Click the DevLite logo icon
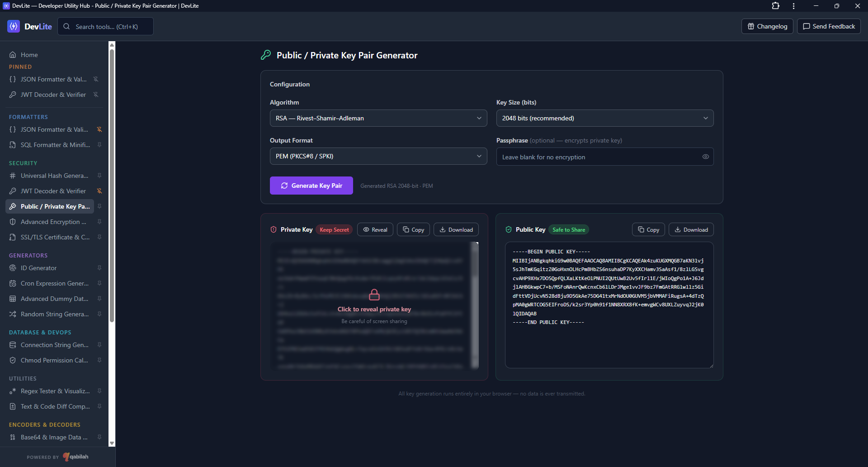The height and width of the screenshot is (467, 868). [x=14, y=26]
